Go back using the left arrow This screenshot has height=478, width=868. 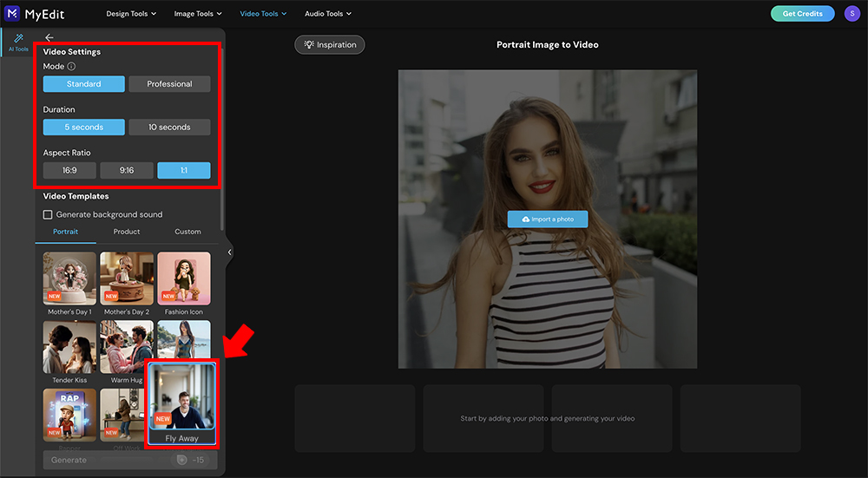coord(49,37)
